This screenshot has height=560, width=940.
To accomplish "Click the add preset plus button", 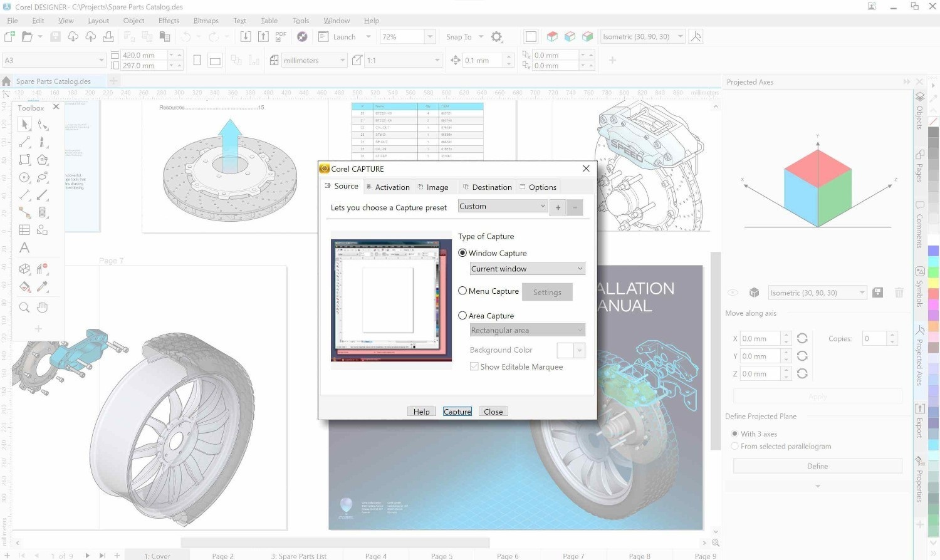I will (558, 207).
